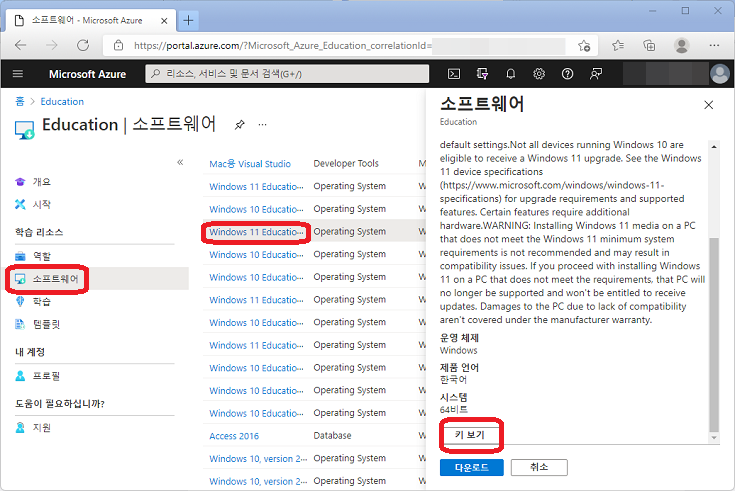Click the Microsoft Azure logo text
This screenshot has height=491, width=735.
[x=87, y=74]
